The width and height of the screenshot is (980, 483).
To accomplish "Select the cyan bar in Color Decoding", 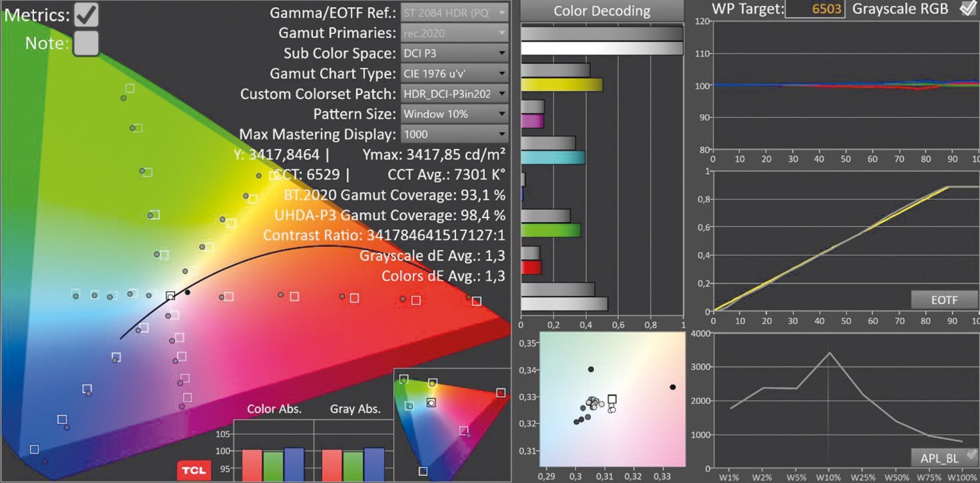I will tap(553, 157).
